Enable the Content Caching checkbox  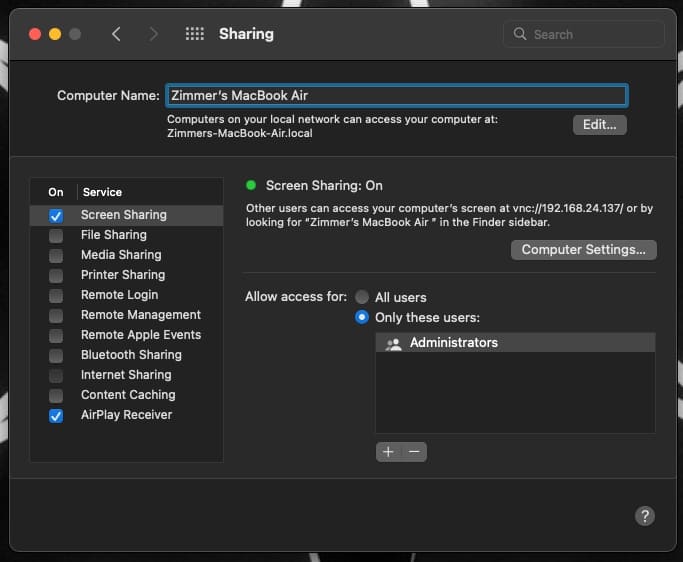click(56, 396)
